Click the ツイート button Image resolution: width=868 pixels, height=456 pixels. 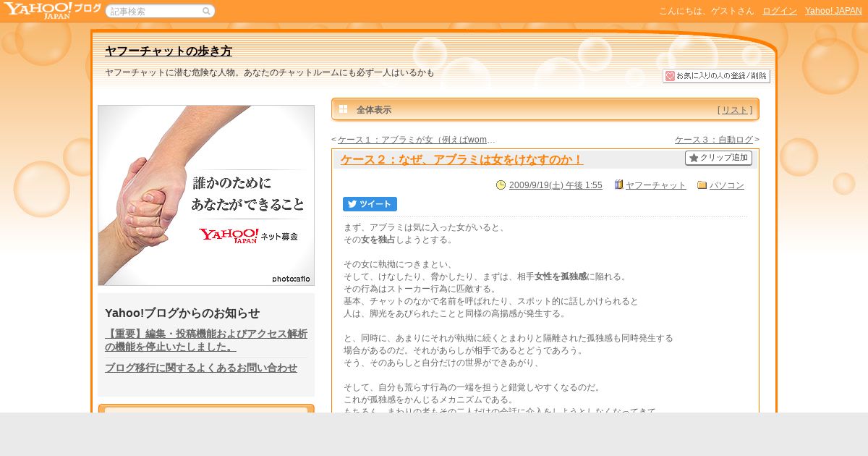point(370,204)
